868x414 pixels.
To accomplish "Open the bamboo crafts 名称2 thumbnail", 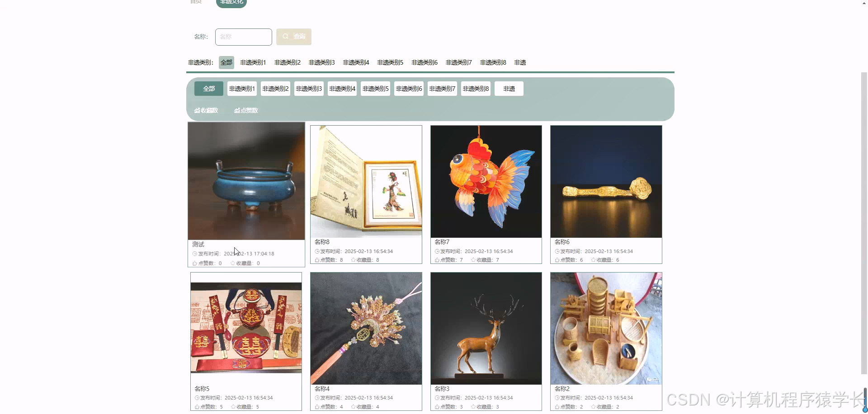I will 606,328.
